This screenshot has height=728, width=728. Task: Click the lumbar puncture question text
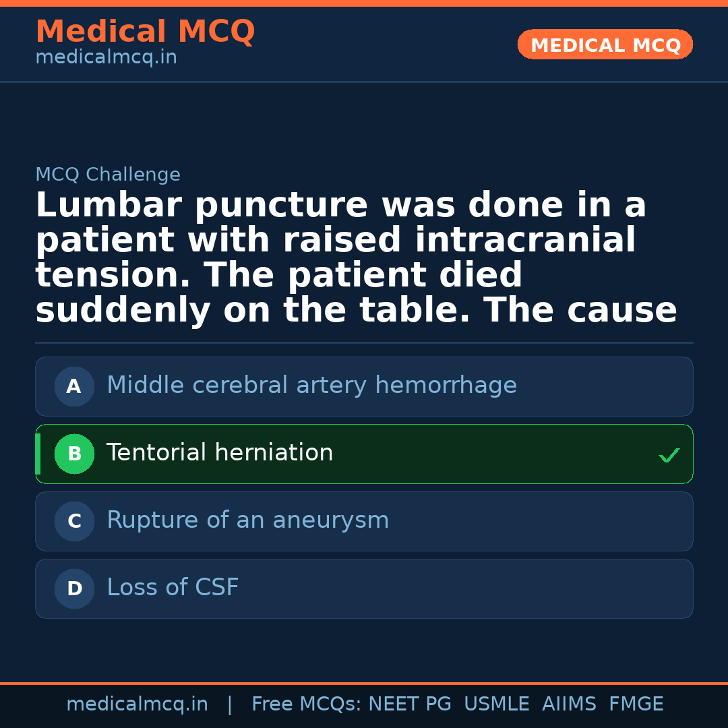356,258
